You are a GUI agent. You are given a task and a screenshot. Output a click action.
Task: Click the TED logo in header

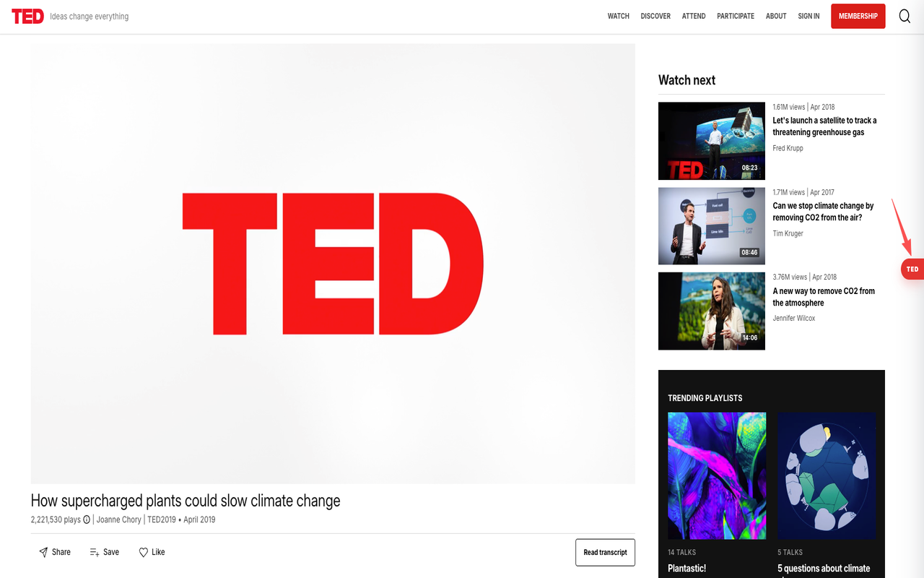pos(27,16)
